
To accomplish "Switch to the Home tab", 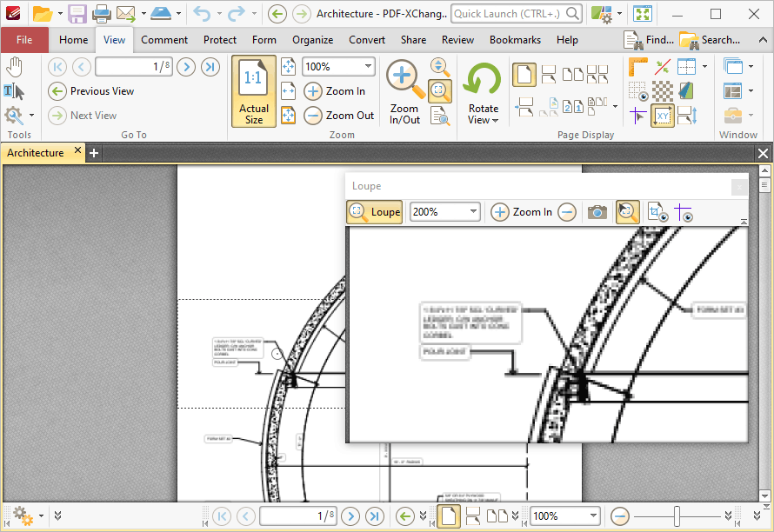I will pos(74,40).
